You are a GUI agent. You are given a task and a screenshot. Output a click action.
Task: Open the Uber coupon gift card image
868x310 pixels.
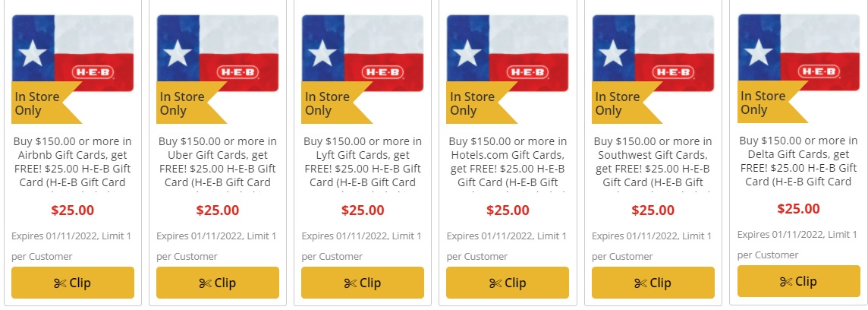pos(218,53)
